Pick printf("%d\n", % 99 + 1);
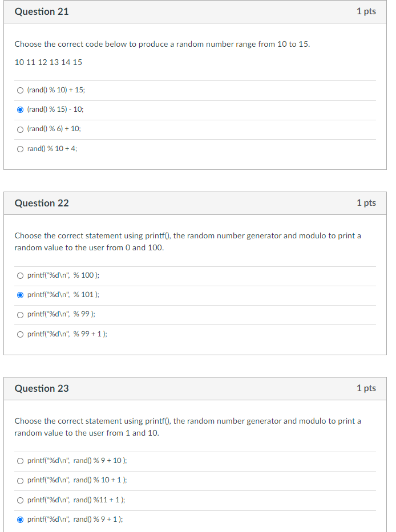396x532 pixels. pyautogui.click(x=21, y=334)
